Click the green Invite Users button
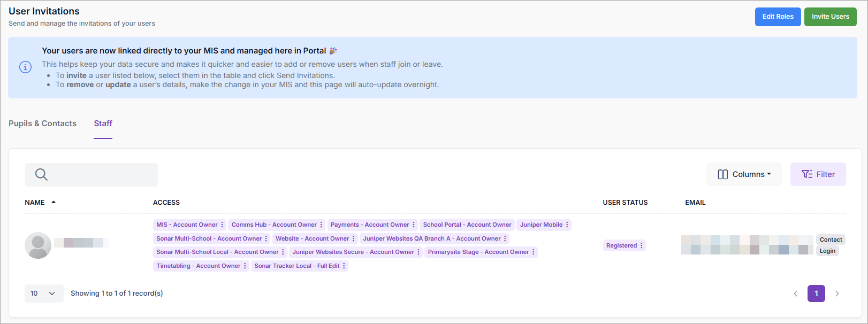The height and width of the screenshot is (324, 868). coord(830,17)
